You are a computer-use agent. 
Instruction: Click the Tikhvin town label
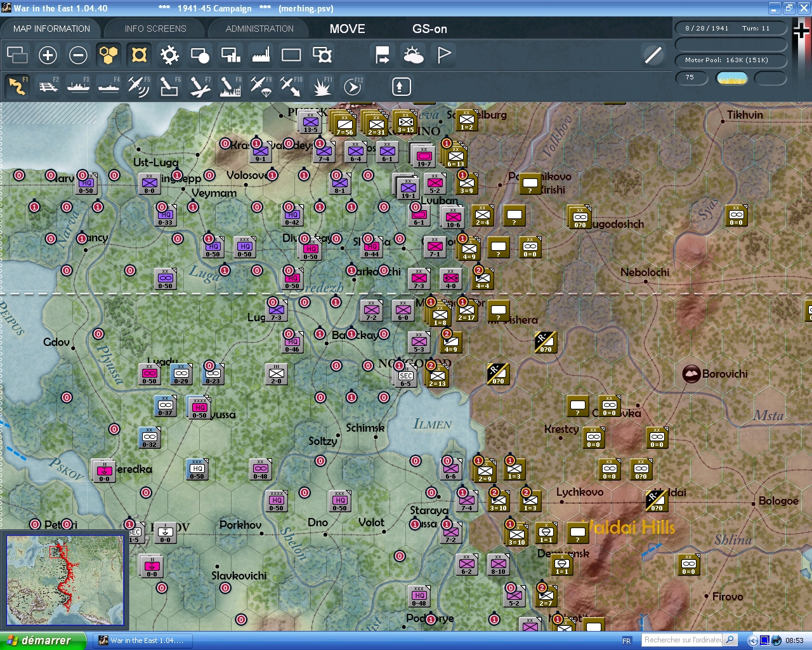click(x=745, y=115)
